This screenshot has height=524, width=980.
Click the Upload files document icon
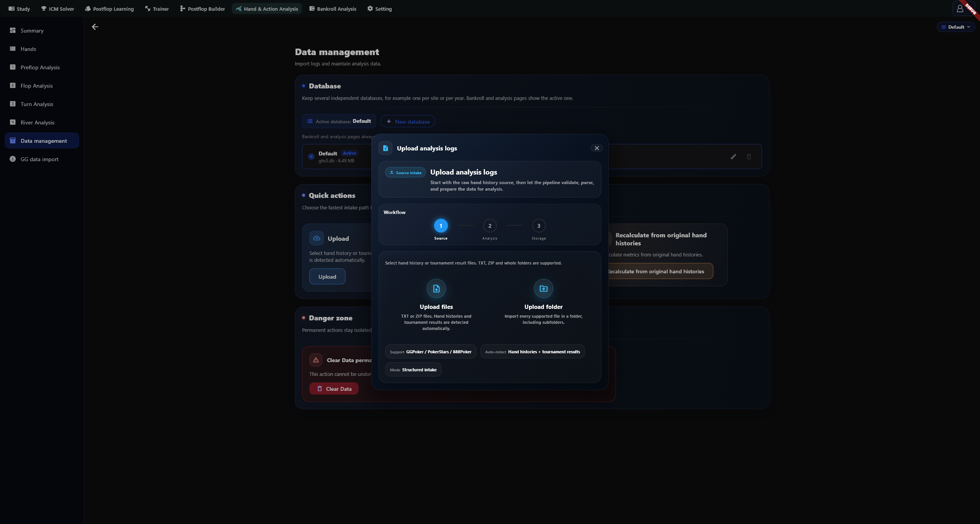(436, 289)
